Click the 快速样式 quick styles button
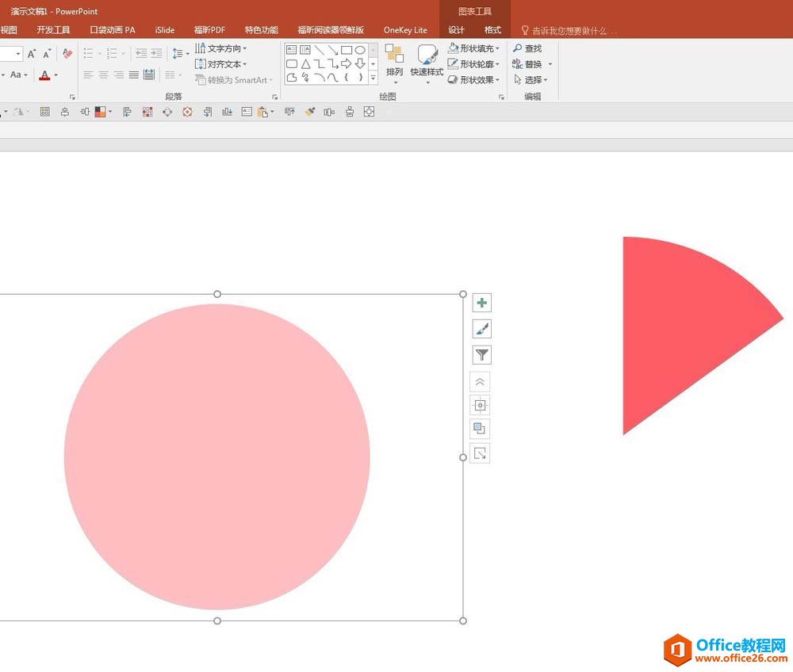The height and width of the screenshot is (672, 793). [427, 61]
